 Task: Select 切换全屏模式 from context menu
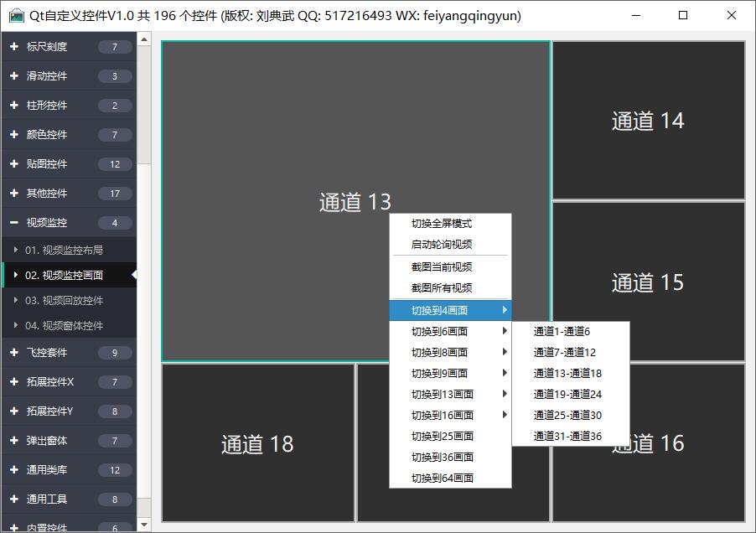442,224
